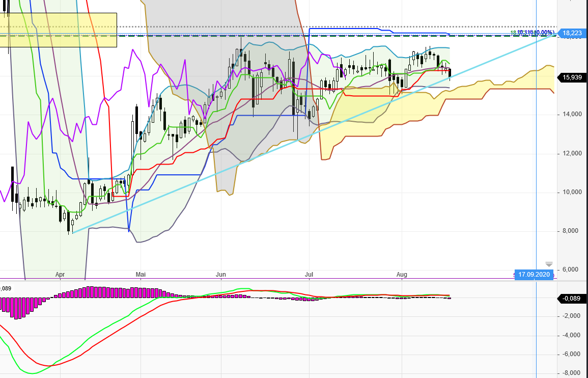Click the Mai label on time axis

(x=141, y=275)
